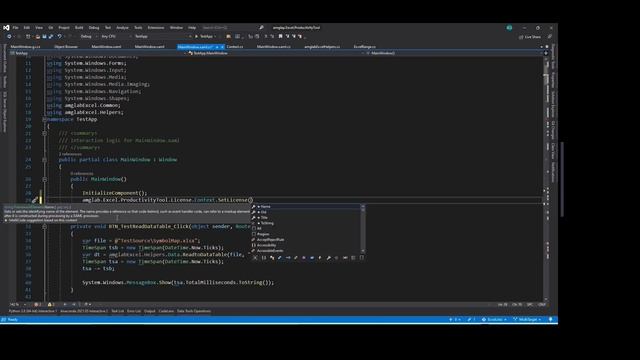Click the Send Feedback icon beside Live Share
640x360 pixels.
550,37
